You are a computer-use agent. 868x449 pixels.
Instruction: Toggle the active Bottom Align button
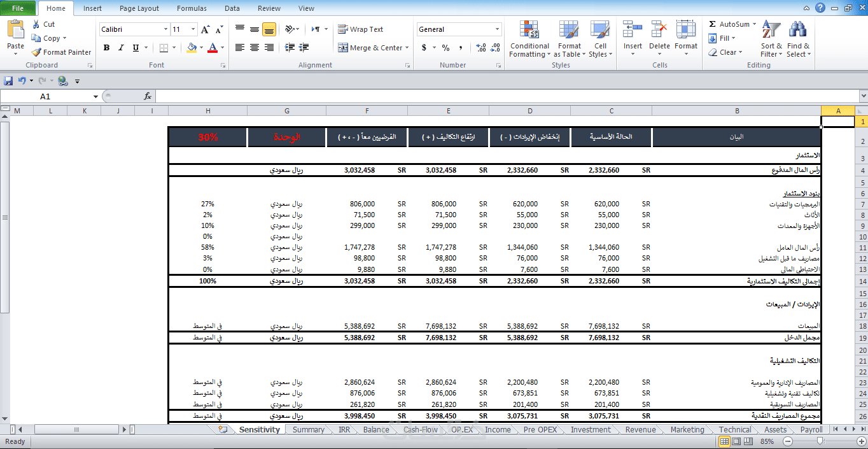pyautogui.click(x=269, y=29)
